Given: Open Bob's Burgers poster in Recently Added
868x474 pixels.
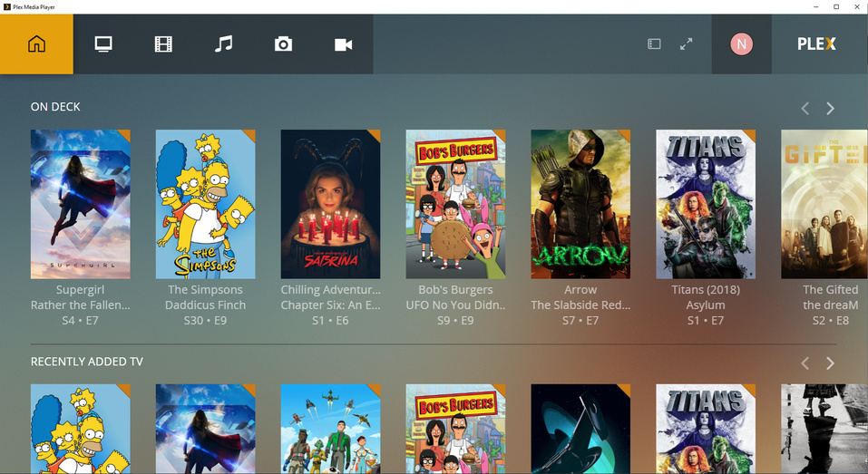Looking at the screenshot, I should [x=455, y=429].
